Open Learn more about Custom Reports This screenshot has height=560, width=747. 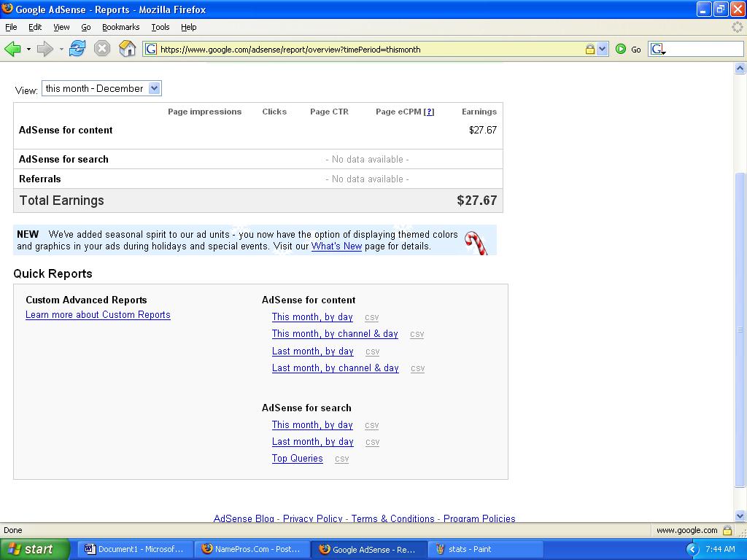[98, 315]
